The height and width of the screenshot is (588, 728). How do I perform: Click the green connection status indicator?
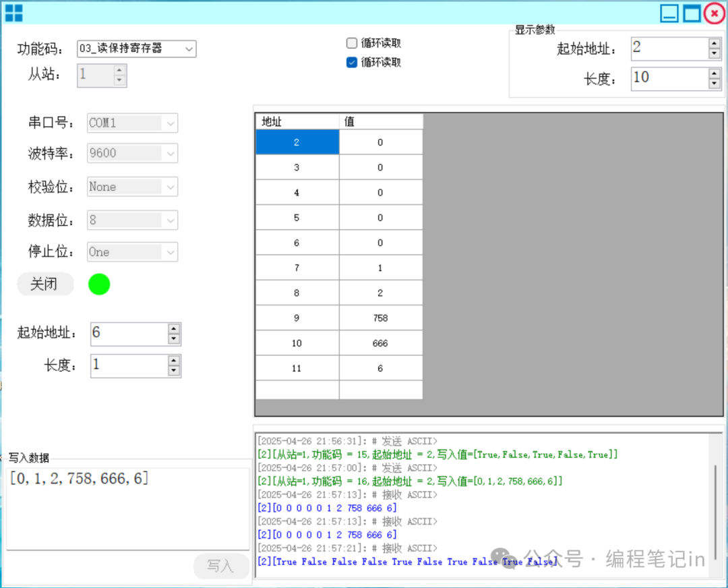pyautogui.click(x=98, y=284)
